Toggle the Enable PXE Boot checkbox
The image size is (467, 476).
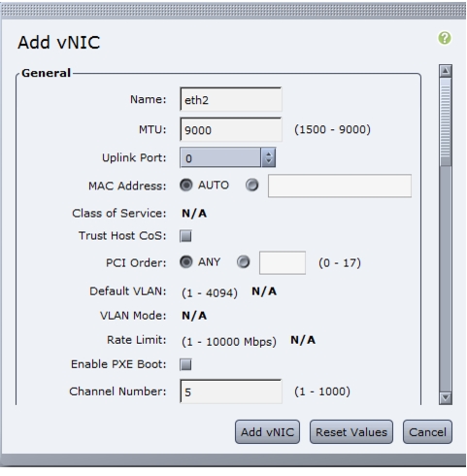point(185,364)
